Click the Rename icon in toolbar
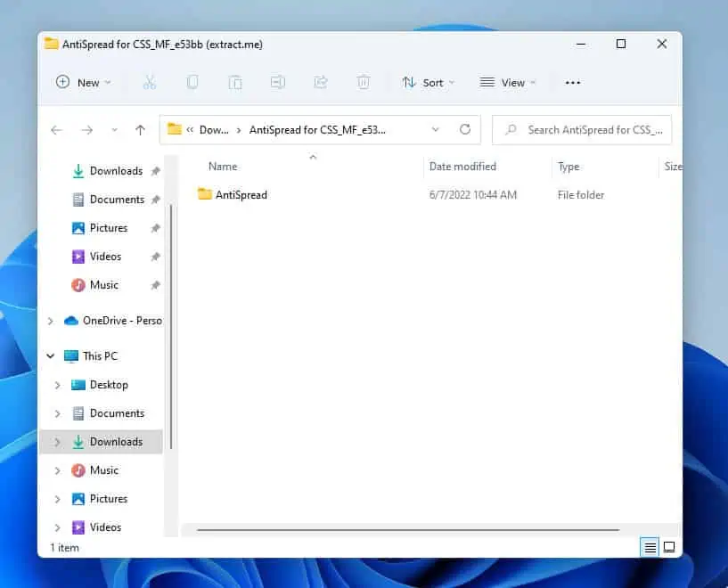The width and height of the screenshot is (728, 588). pyautogui.click(x=278, y=83)
